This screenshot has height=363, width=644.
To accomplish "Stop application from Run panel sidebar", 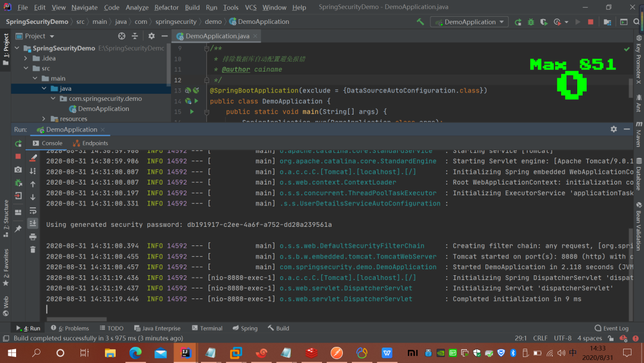I will pyautogui.click(x=18, y=156).
